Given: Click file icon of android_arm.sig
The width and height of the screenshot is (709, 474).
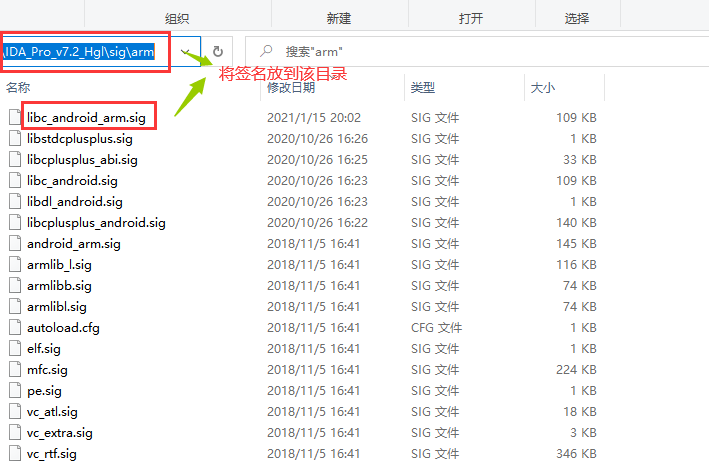Looking at the screenshot, I should pos(15,243).
